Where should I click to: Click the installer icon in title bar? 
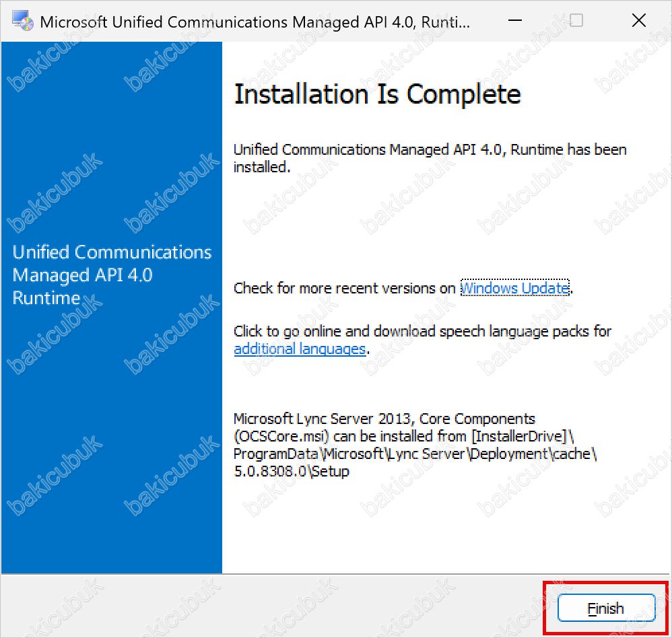click(23, 21)
